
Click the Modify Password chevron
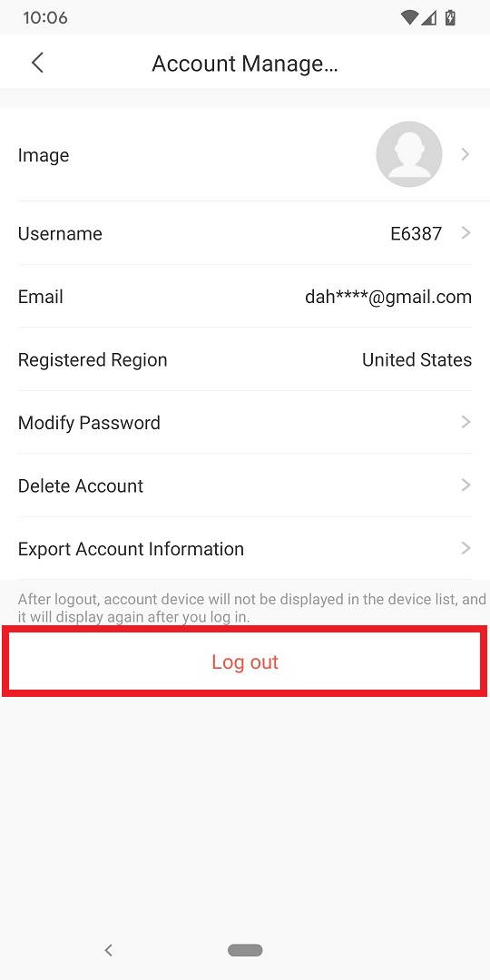click(x=465, y=423)
